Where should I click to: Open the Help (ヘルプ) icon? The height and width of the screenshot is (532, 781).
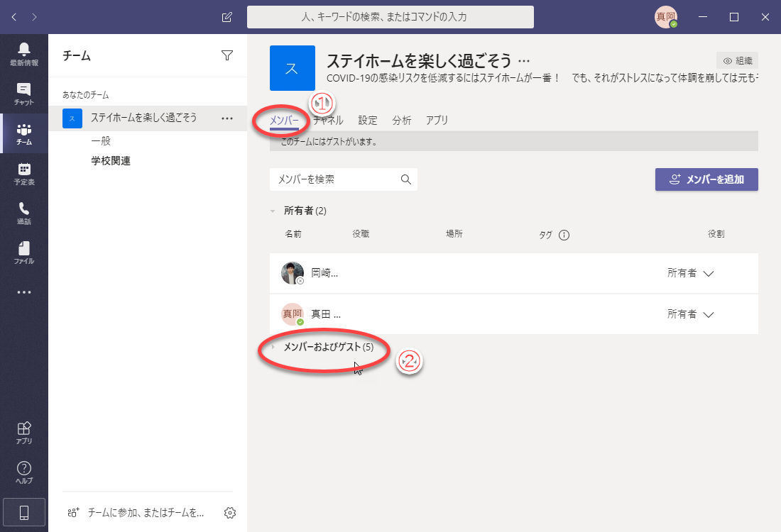[24, 472]
